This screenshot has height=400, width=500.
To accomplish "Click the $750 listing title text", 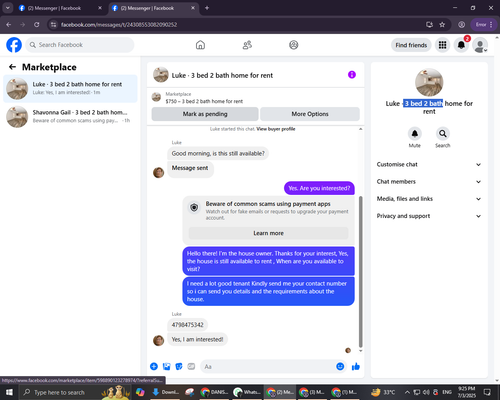I will coord(204,101).
